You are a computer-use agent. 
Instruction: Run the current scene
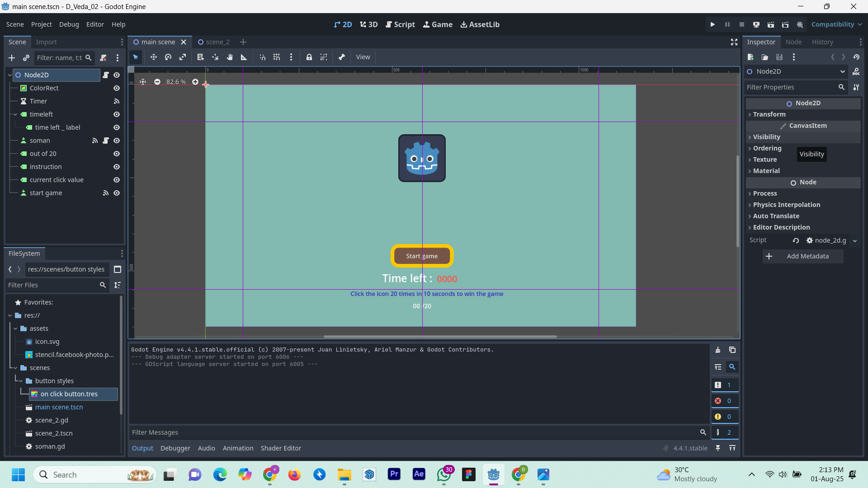[771, 24]
